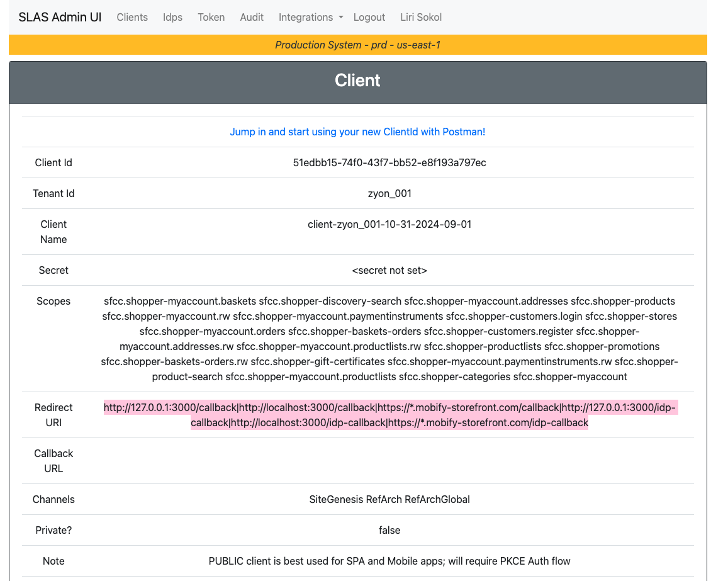This screenshot has width=728, height=581.
Task: Select the Private? false value
Action: [389, 530]
